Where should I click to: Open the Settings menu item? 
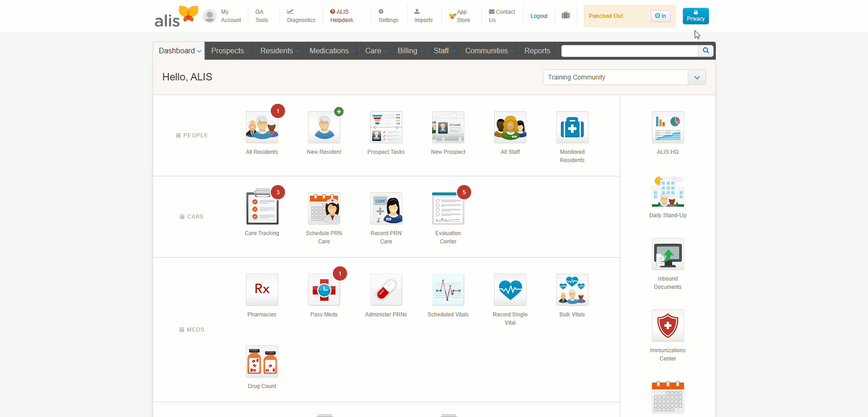coord(388,16)
